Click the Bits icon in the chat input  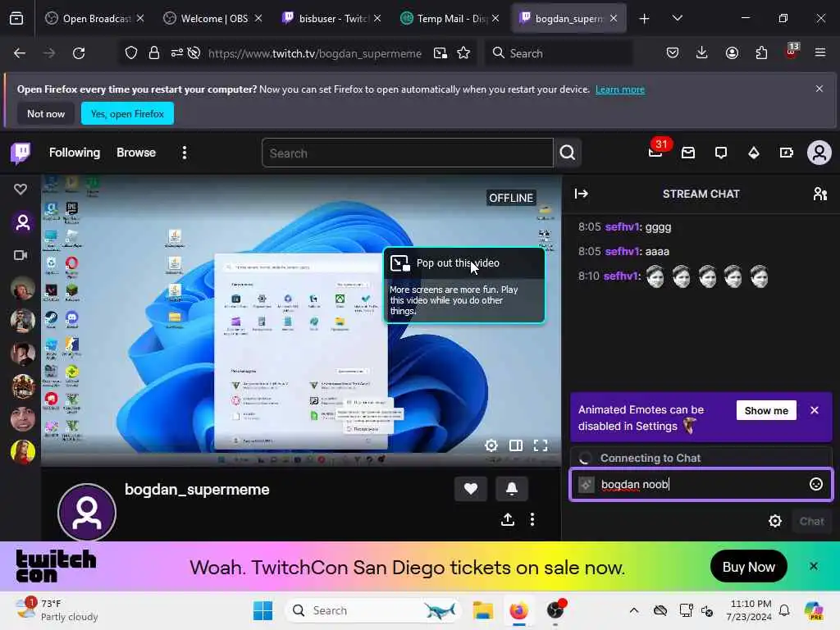[586, 485]
